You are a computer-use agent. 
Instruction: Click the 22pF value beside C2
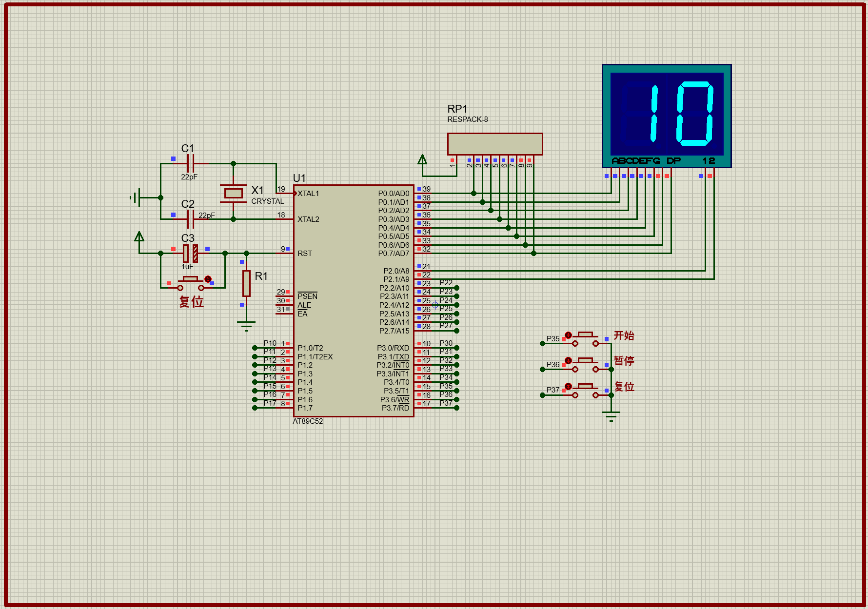coord(207,215)
